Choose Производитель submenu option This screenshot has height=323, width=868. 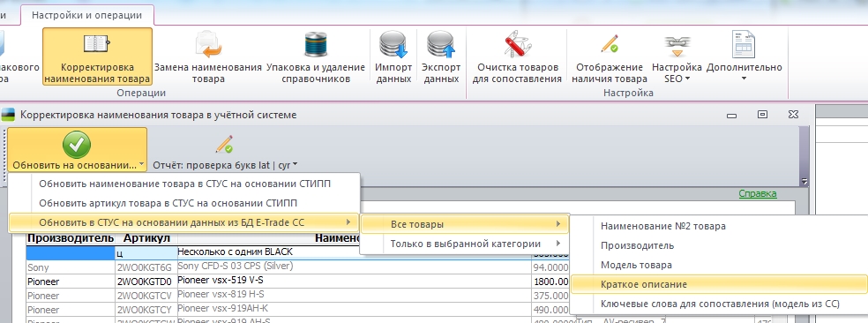tap(719, 245)
